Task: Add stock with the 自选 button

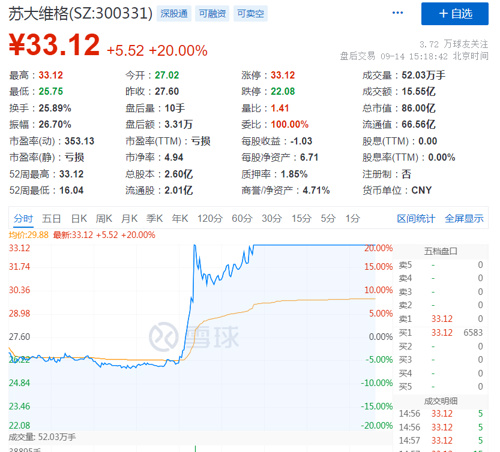Action: click(455, 14)
